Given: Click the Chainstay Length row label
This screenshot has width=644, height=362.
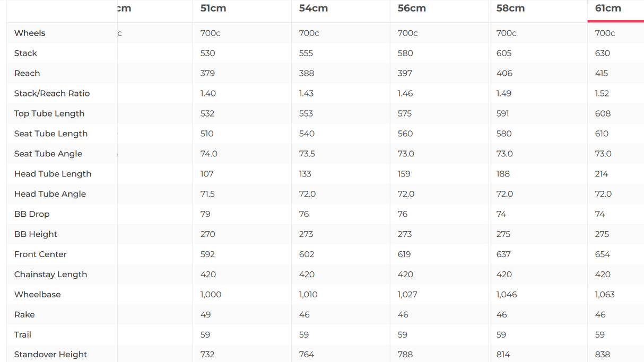Looking at the screenshot, I should [50, 275].
